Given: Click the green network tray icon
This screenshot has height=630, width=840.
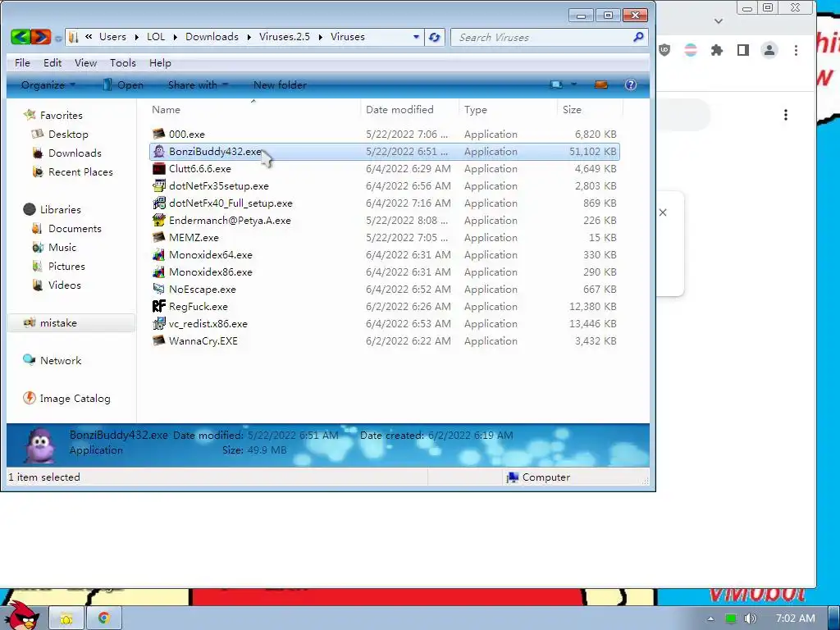Looking at the screenshot, I should tap(730, 619).
